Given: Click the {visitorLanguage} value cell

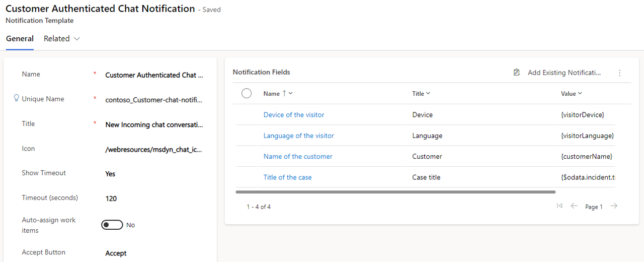Looking at the screenshot, I should click(x=587, y=136).
